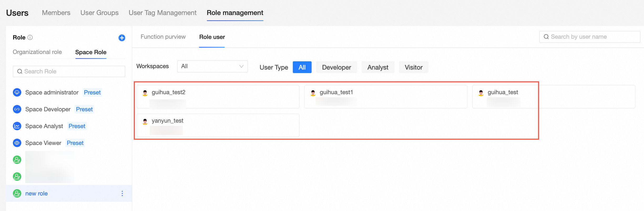Click the Space Analyst chart icon
Viewport: 644px width, 211px height.
coord(17,126)
